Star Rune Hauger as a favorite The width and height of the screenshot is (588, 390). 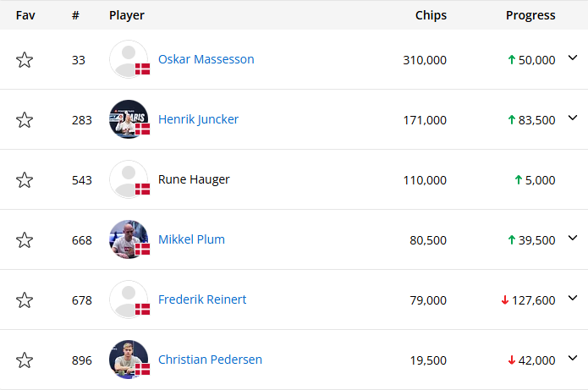(x=25, y=180)
